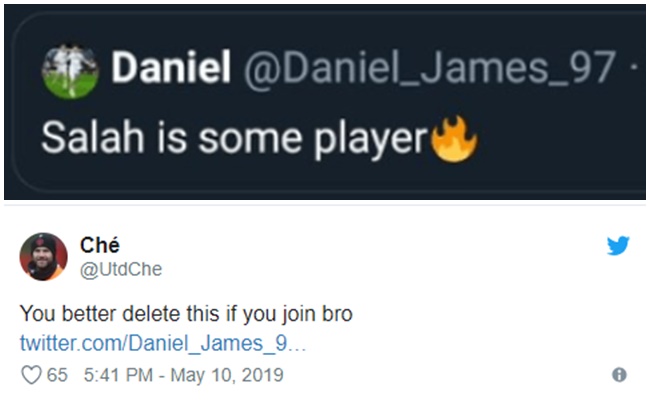650x404 pixels.
Task: Click 'Salah is some player' tweet text
Action: coord(235,139)
